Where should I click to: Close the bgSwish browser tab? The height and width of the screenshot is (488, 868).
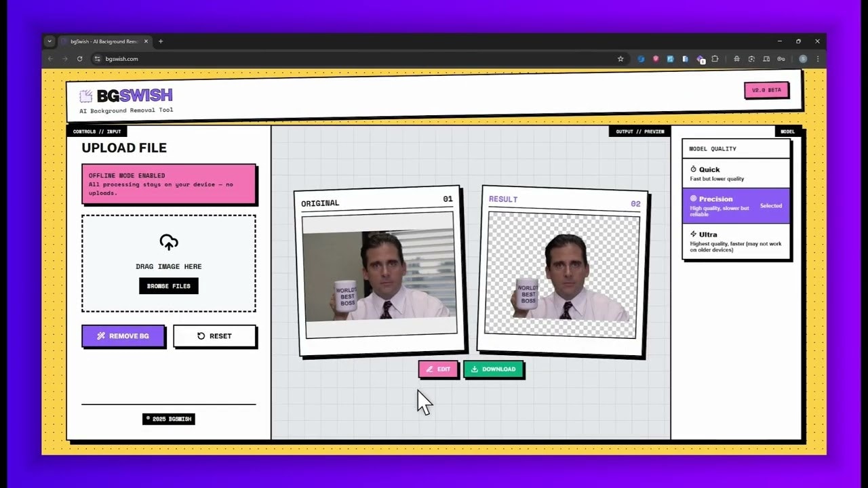pyautogui.click(x=146, y=41)
